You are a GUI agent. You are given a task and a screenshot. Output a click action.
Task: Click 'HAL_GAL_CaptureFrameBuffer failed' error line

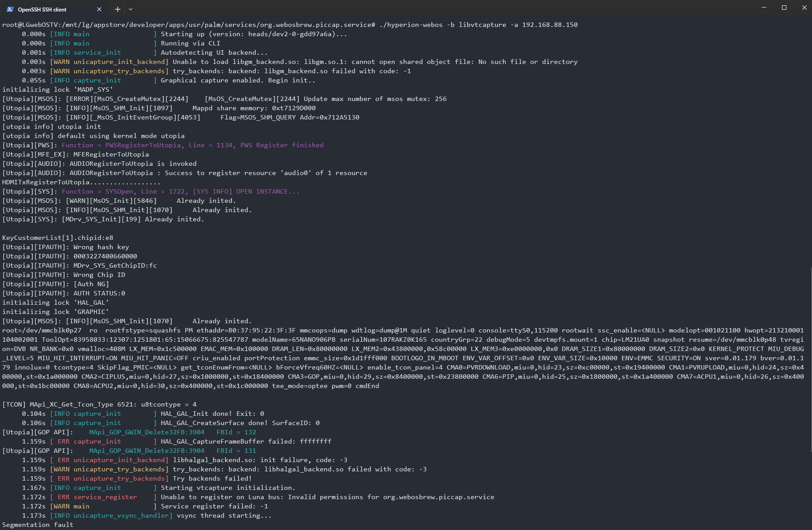click(x=246, y=441)
